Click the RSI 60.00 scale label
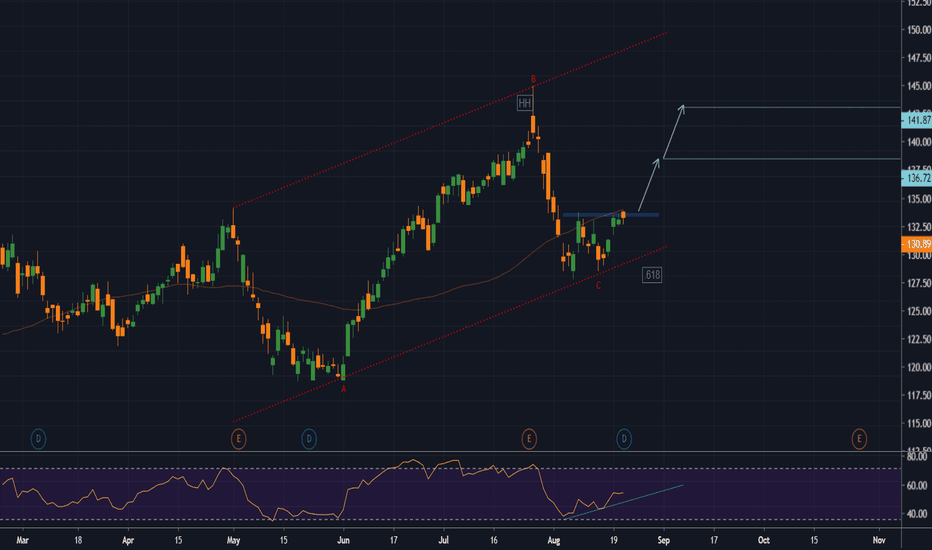Screen dimensions: 932x550 (917, 486)
